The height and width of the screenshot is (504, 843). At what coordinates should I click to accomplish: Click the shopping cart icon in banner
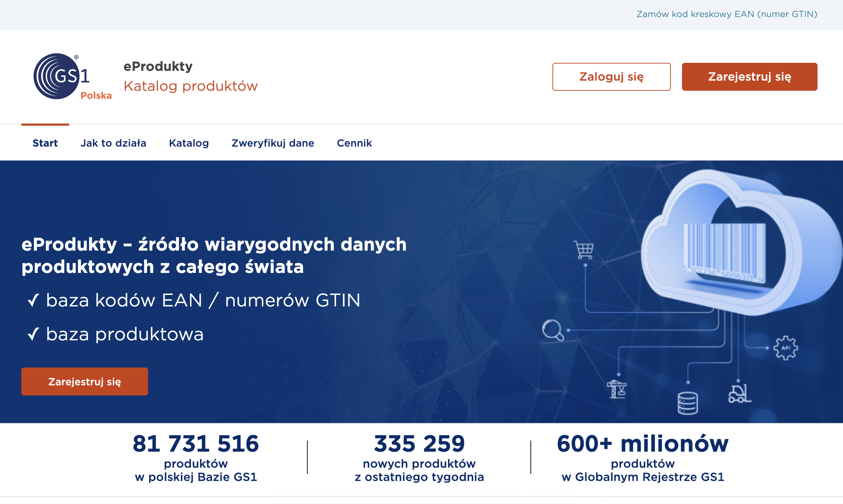click(584, 250)
